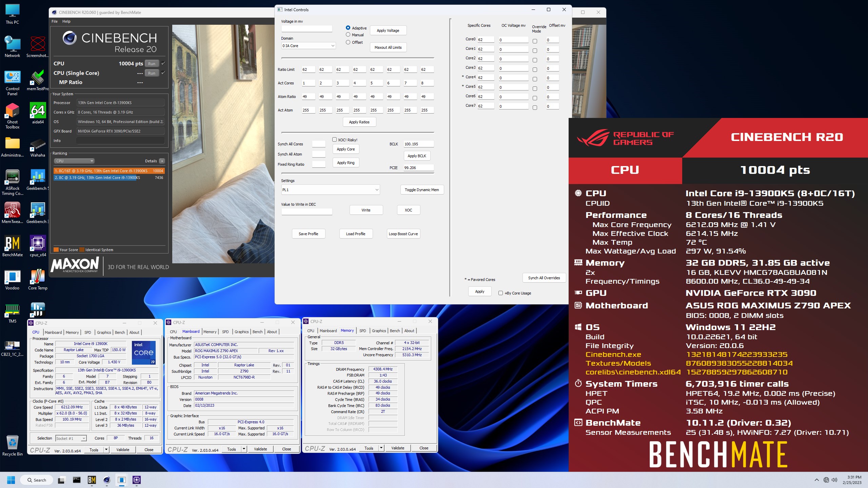Screen dimensions: 868x488
Task: Switch to Bench tab in CPU-Z Mainboard window
Action: coord(258,332)
